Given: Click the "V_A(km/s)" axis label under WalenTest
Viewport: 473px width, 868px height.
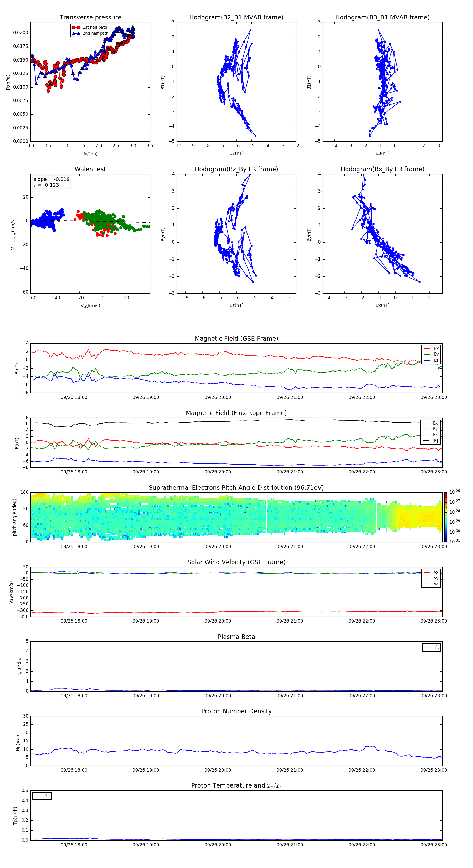Looking at the screenshot, I should [x=90, y=306].
